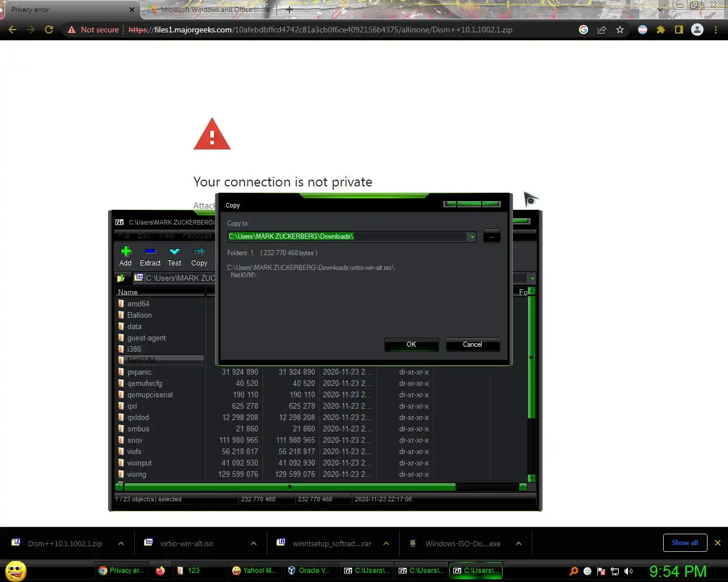Open the Favorites menu in 7-Zip
Viewport: 728px width, 582px height.
197,235
